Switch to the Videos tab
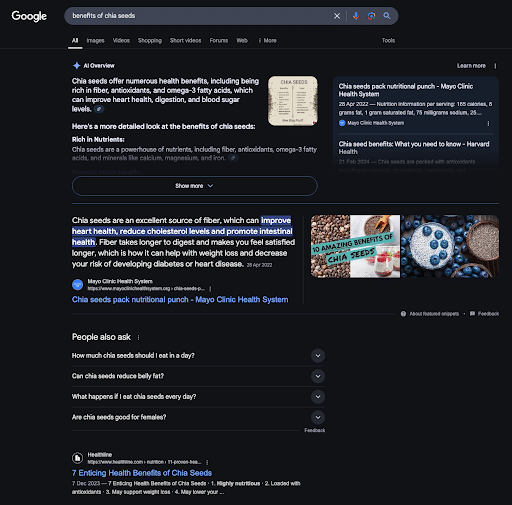Viewport: 512px width, 505px height. 121,41
